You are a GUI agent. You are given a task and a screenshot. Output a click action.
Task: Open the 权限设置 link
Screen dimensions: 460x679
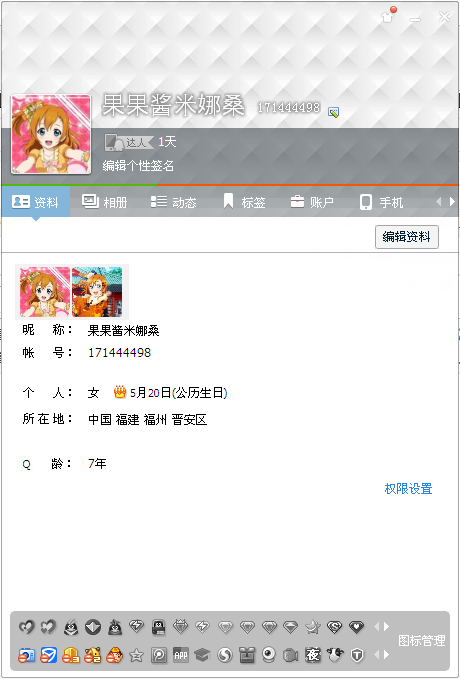tap(408, 489)
